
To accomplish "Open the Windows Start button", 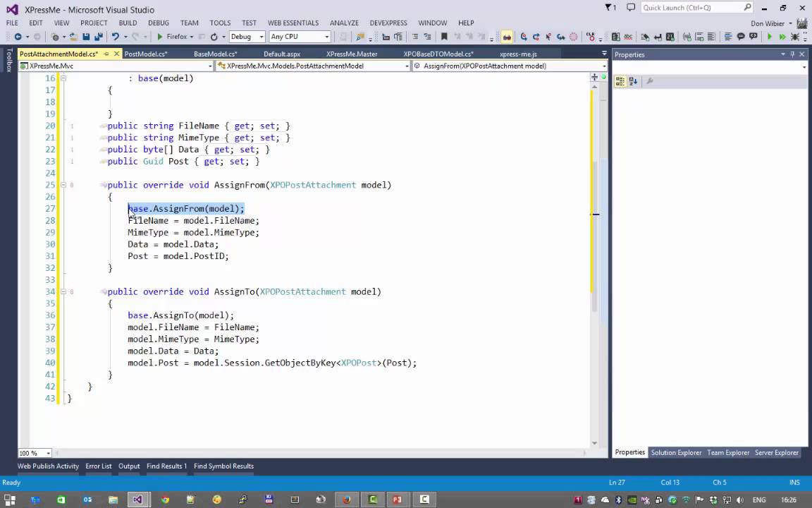I will point(10,500).
